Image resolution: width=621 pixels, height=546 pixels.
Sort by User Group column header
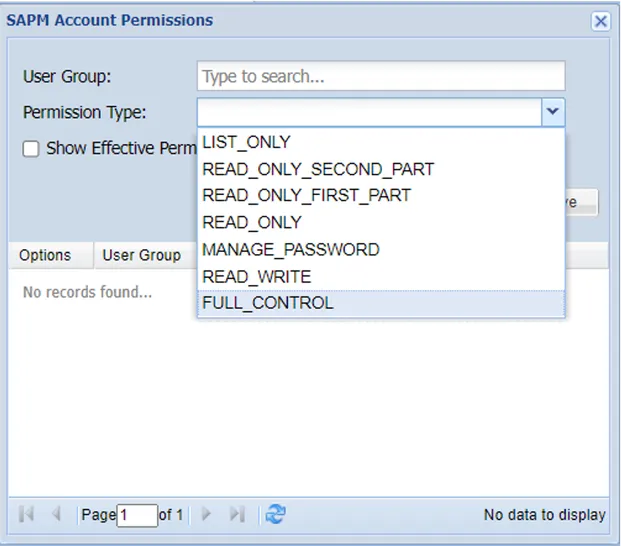146,255
